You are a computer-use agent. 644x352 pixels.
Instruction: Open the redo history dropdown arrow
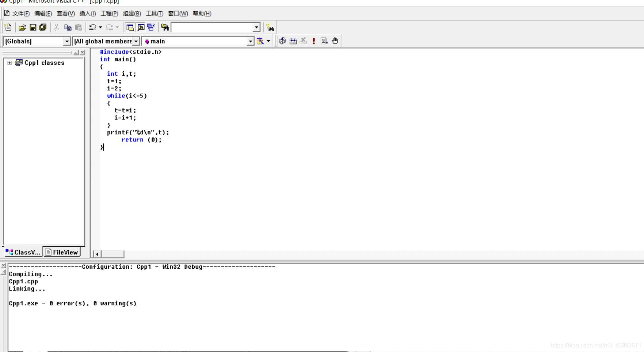tap(117, 27)
